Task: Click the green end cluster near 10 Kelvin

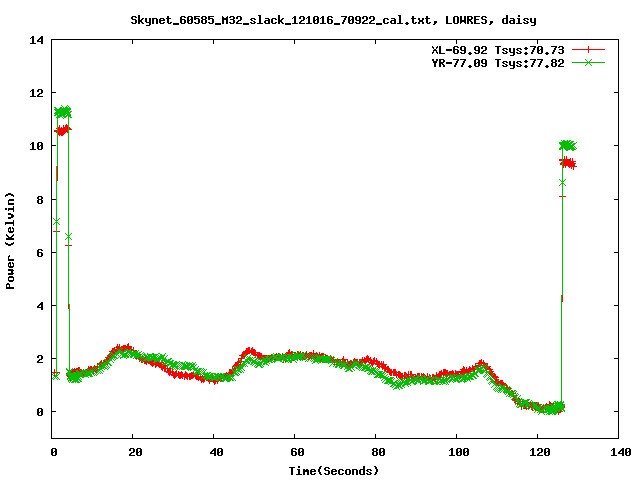Action: pyautogui.click(x=568, y=145)
